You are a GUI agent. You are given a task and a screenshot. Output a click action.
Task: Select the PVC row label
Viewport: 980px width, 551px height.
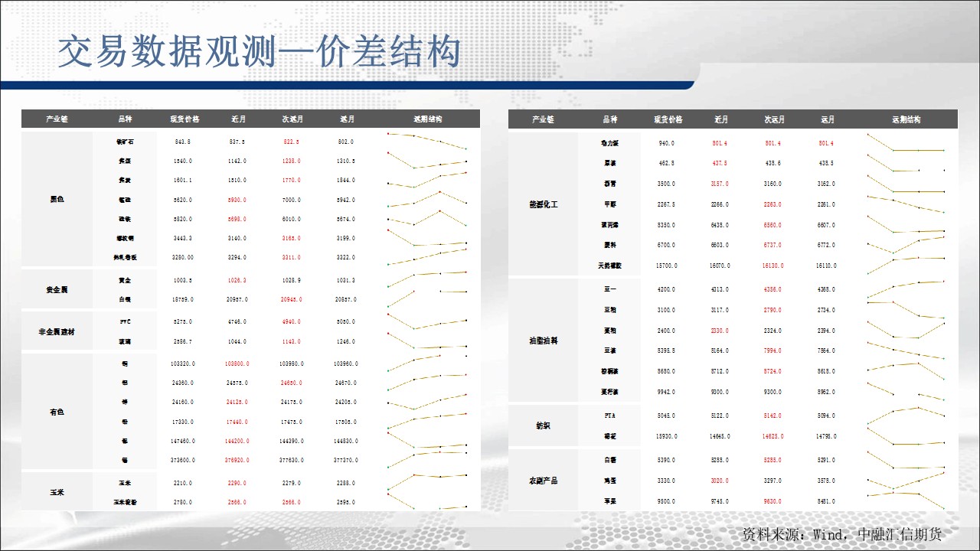pyautogui.click(x=124, y=322)
